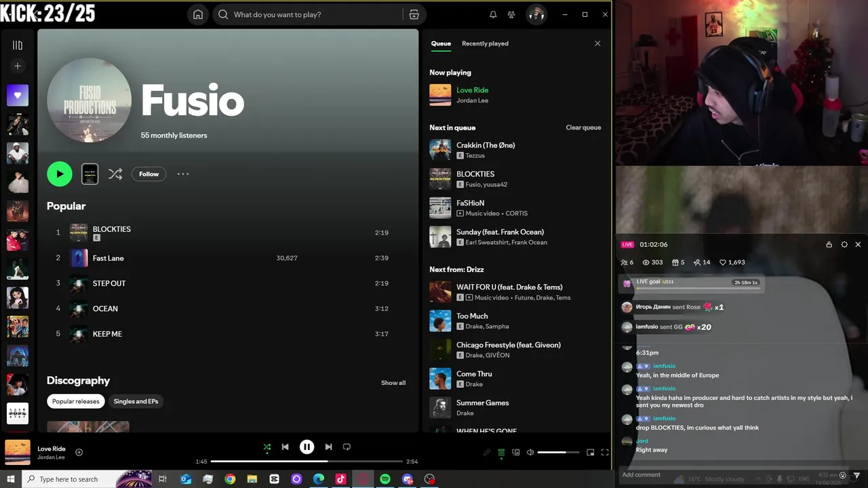The height and width of the screenshot is (488, 868).
Task: Pause the current song
Action: coord(307,447)
